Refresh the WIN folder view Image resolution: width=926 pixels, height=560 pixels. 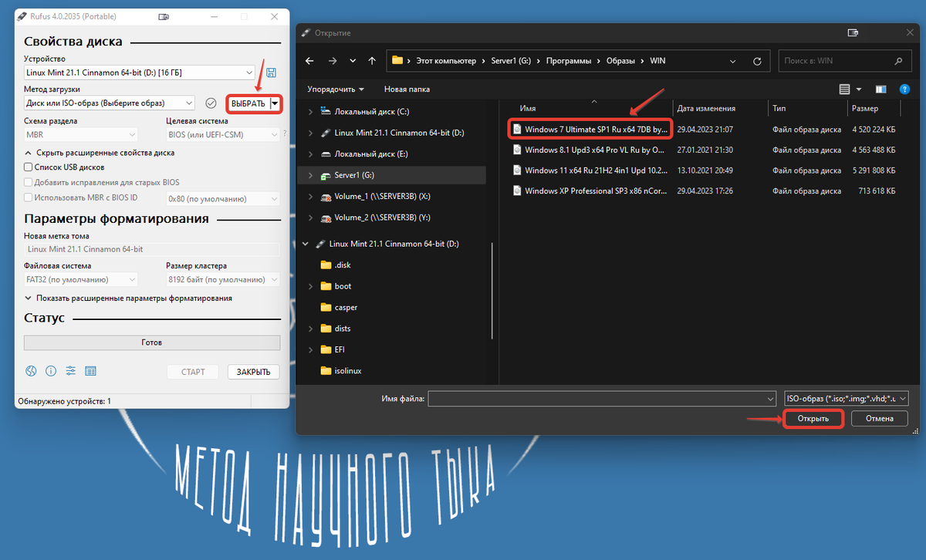click(x=758, y=60)
